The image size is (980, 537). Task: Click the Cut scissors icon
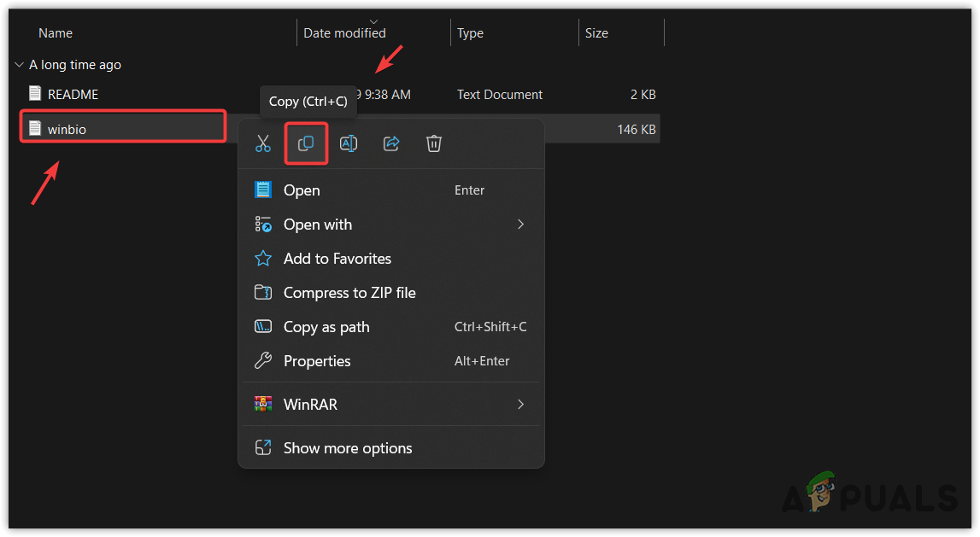263,143
